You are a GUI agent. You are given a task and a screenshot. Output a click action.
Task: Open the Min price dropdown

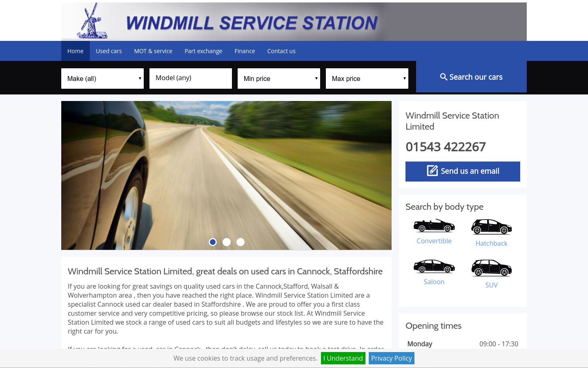click(279, 79)
